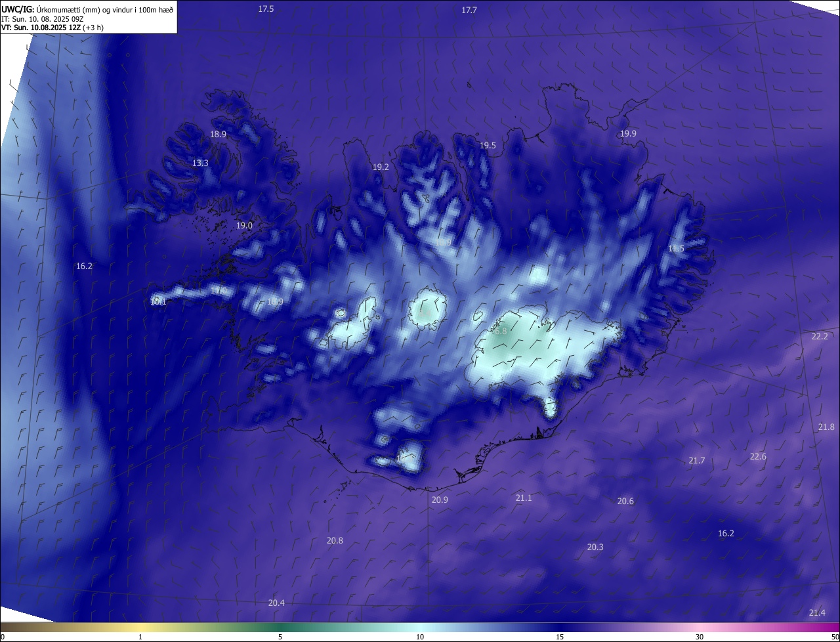Click the 50 tick on the color scale
This screenshot has height=642, width=840.
pyautogui.click(x=835, y=637)
